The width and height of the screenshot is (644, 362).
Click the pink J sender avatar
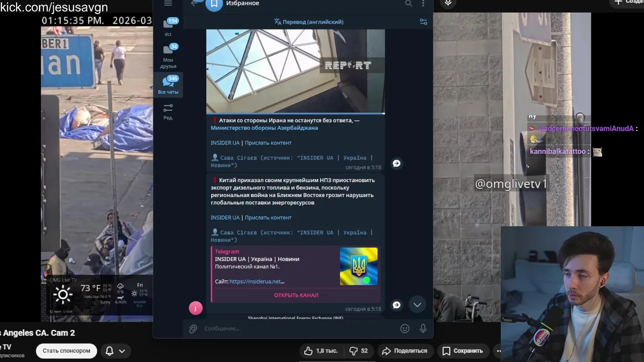tap(195, 308)
